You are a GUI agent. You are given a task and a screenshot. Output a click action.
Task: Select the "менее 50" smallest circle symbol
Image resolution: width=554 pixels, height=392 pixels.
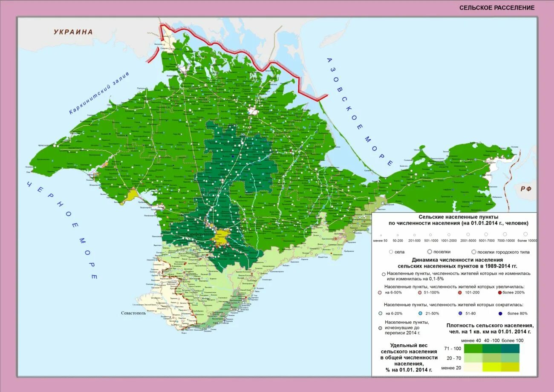380,236
